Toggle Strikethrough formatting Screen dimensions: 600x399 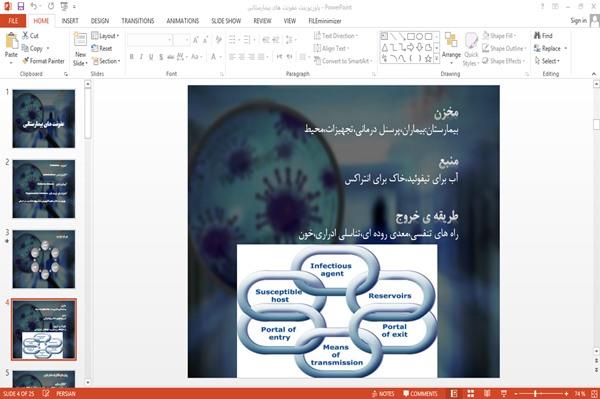[171, 57]
